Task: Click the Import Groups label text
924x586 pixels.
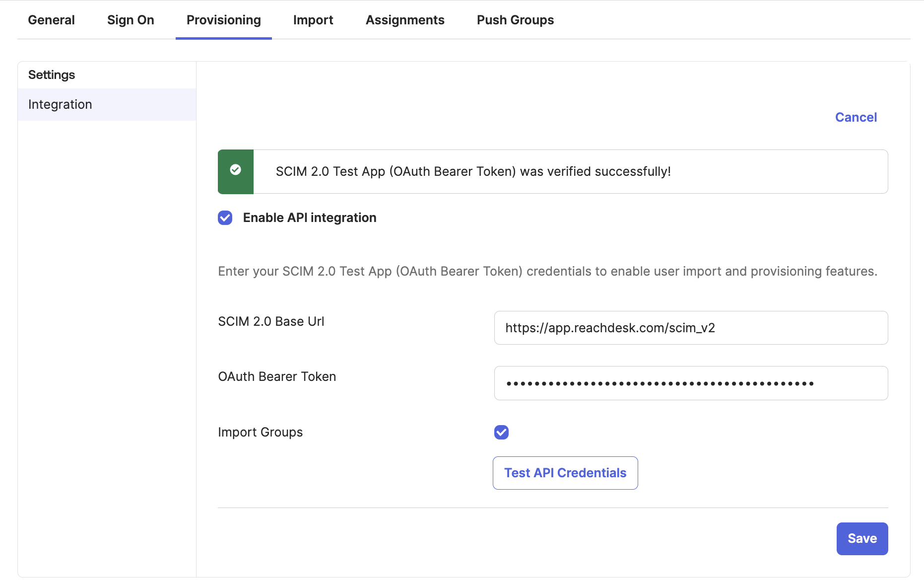Action: pyautogui.click(x=261, y=432)
